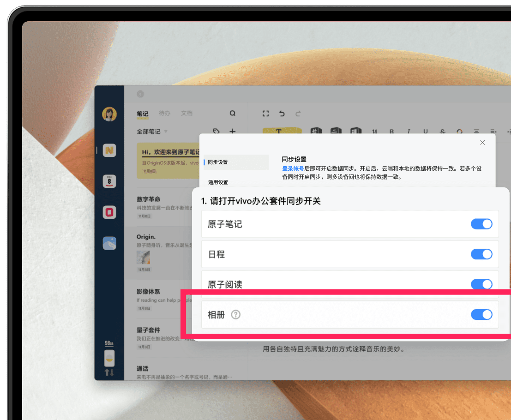
Task: Open the Atomic Notes app icon in sidebar
Action: click(109, 150)
